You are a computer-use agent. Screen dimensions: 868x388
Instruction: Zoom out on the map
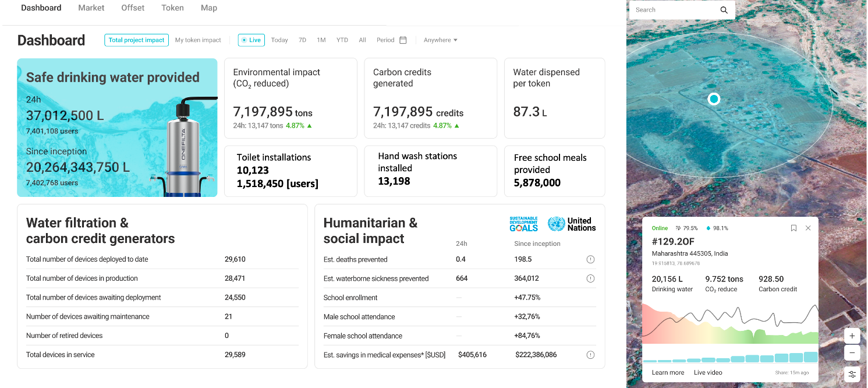(852, 353)
